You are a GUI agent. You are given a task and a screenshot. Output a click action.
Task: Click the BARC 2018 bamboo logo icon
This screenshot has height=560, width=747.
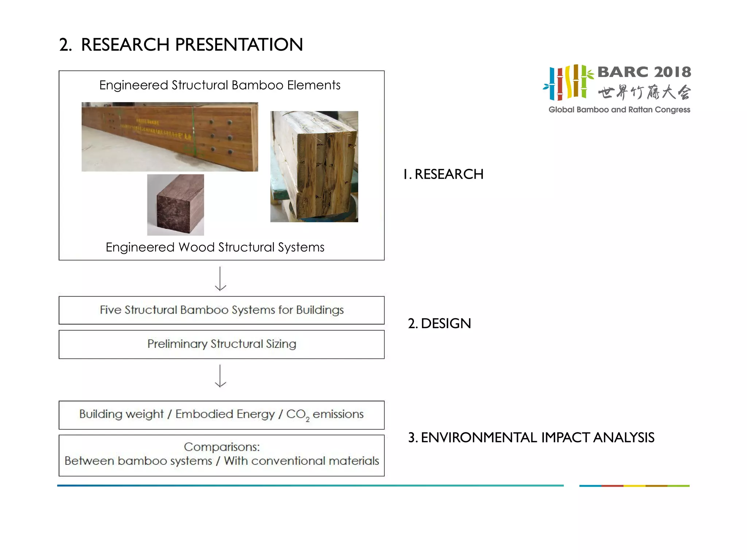[x=568, y=82]
